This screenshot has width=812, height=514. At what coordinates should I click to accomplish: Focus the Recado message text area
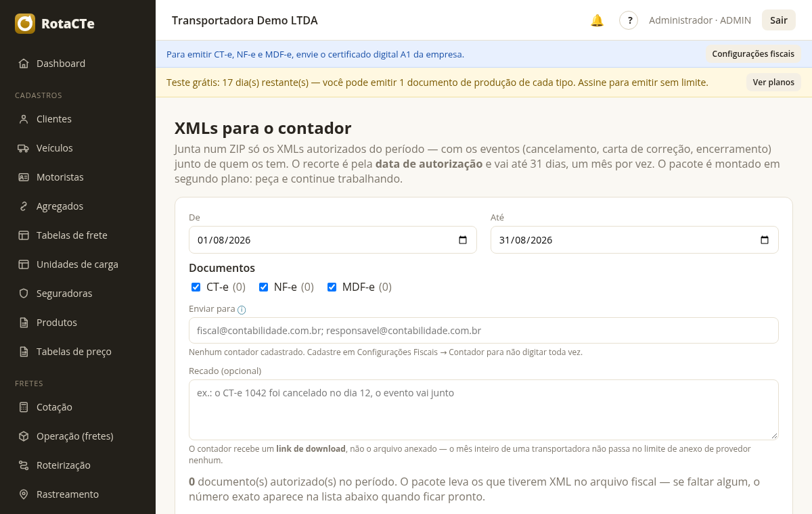coord(484,410)
